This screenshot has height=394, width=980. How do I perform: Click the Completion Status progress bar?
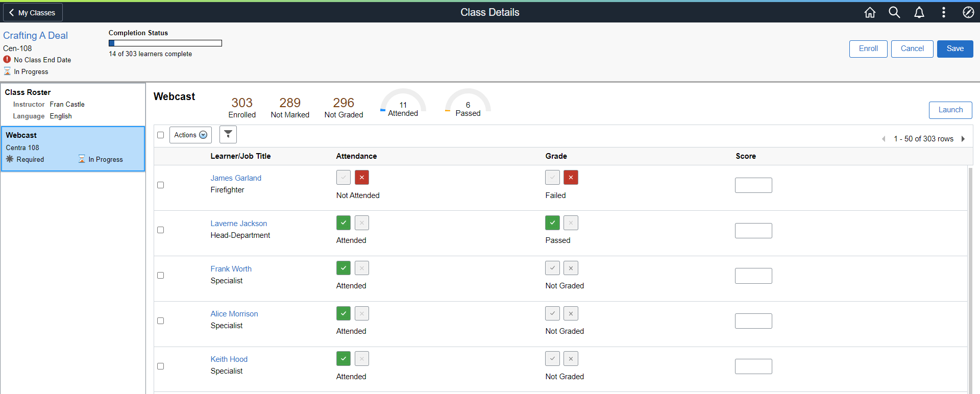(x=165, y=43)
